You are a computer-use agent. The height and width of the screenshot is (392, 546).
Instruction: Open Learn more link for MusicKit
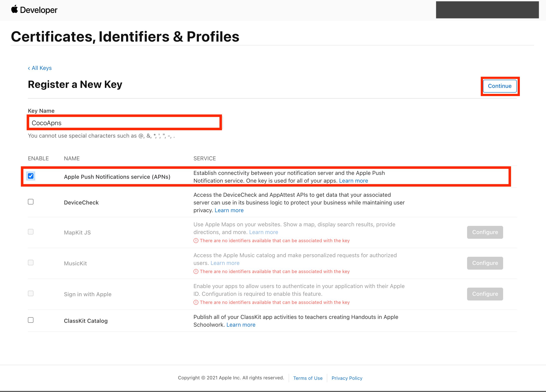[225, 263]
